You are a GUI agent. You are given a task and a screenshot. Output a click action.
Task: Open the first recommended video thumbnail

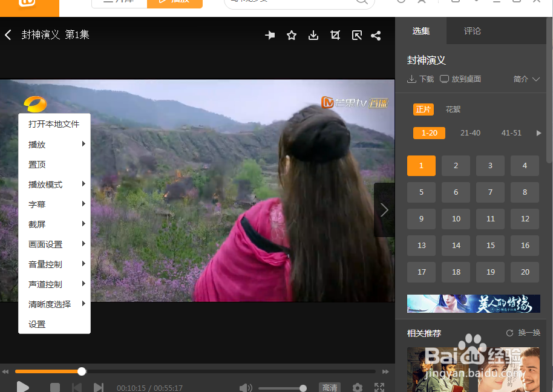[437, 370]
